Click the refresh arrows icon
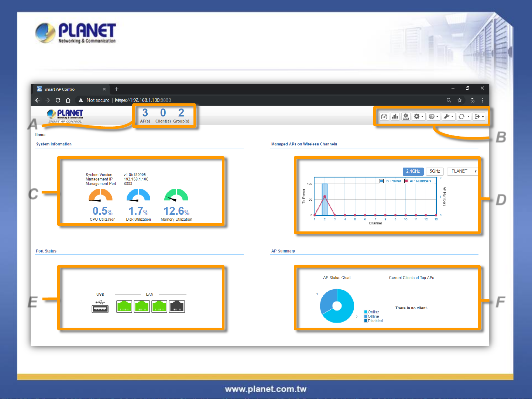532x399 pixels. point(461,117)
